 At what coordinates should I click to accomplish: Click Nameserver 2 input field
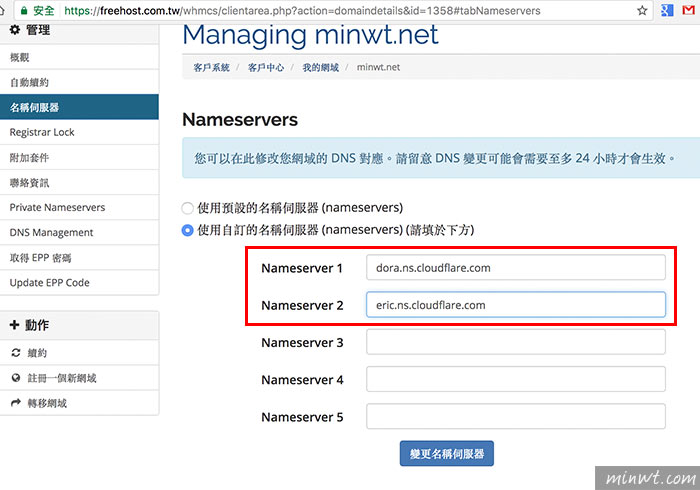(x=516, y=305)
